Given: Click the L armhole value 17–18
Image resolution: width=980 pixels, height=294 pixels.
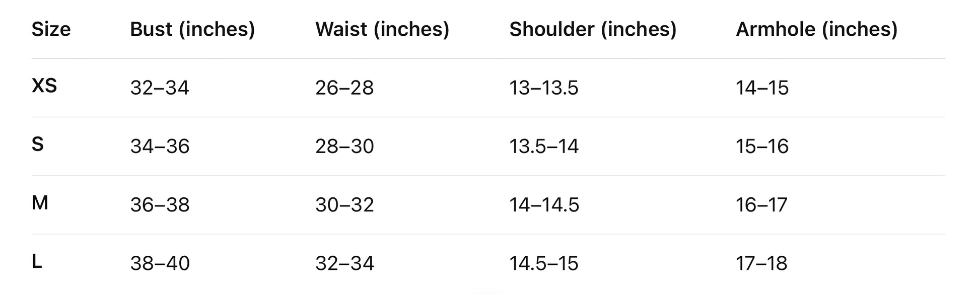Looking at the screenshot, I should coord(761,263).
